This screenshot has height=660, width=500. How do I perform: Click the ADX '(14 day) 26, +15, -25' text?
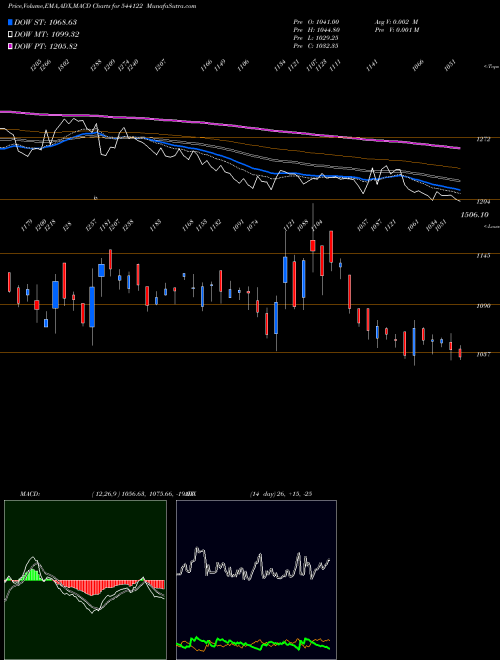[281, 494]
